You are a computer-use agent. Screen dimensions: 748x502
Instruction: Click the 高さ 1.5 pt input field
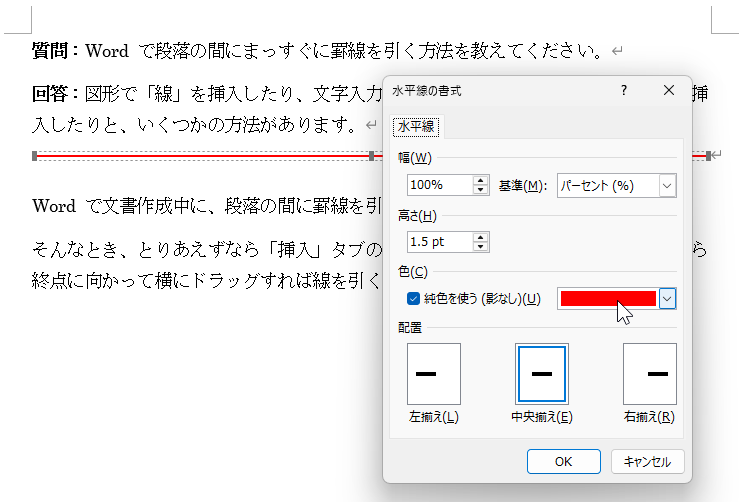pos(440,242)
